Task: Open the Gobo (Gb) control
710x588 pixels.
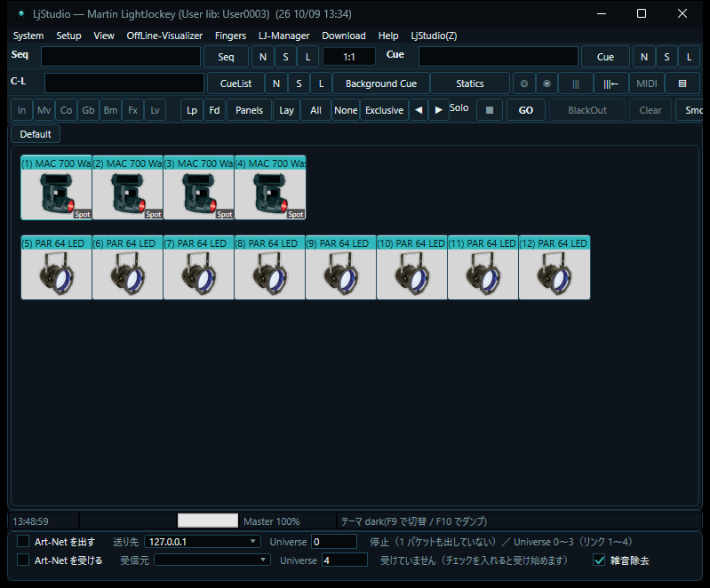Action: tap(88, 110)
